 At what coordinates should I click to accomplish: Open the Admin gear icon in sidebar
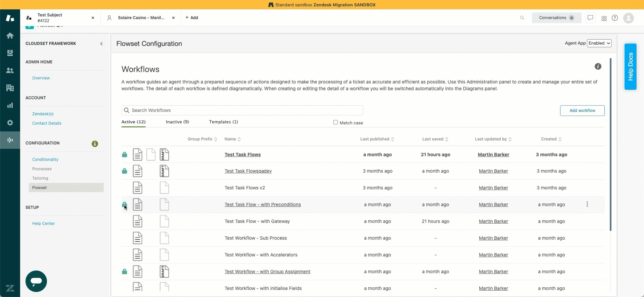tap(10, 123)
